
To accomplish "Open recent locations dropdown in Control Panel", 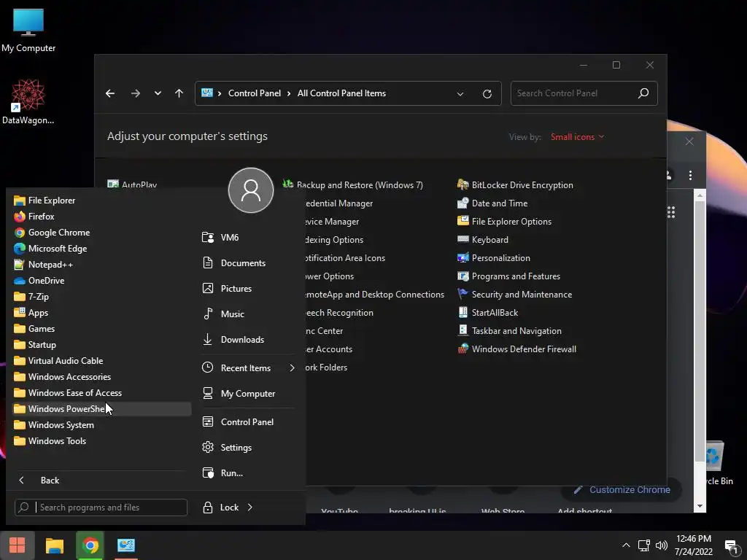I will 158,93.
